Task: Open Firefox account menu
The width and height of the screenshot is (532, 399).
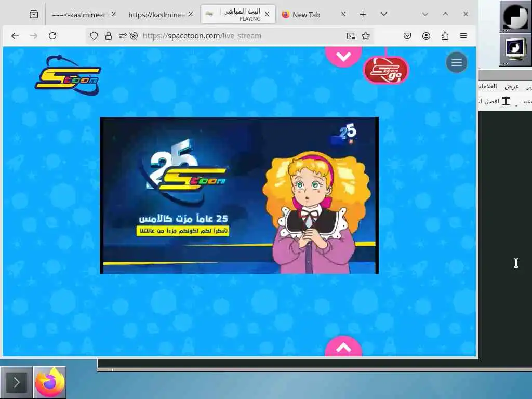Action: tap(426, 36)
